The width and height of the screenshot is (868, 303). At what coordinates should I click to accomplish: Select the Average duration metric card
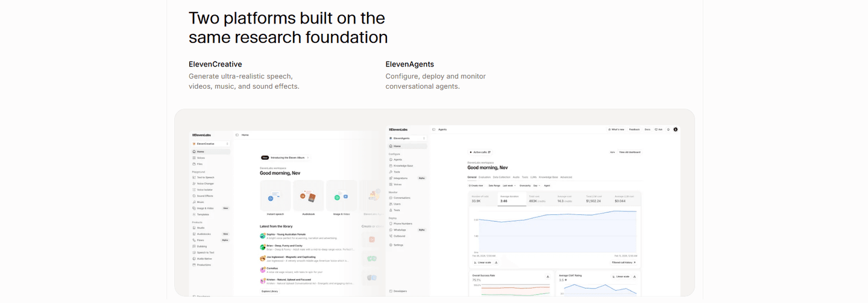click(511, 199)
